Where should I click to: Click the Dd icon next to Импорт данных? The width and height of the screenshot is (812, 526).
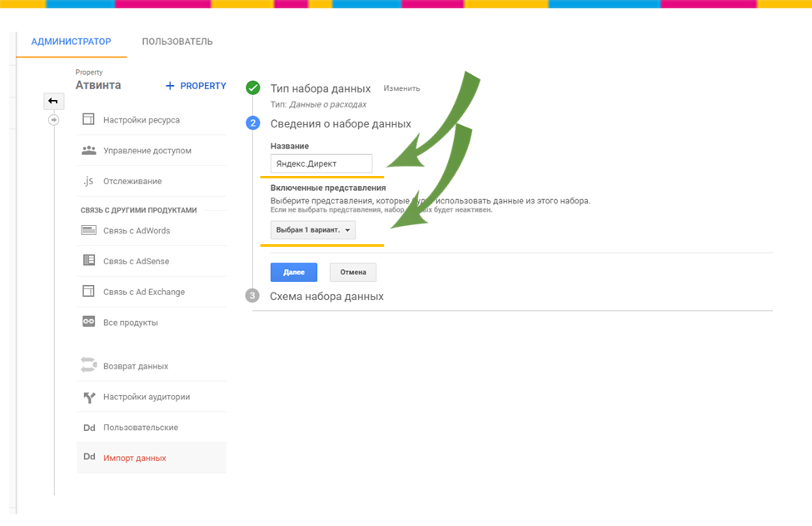click(89, 457)
